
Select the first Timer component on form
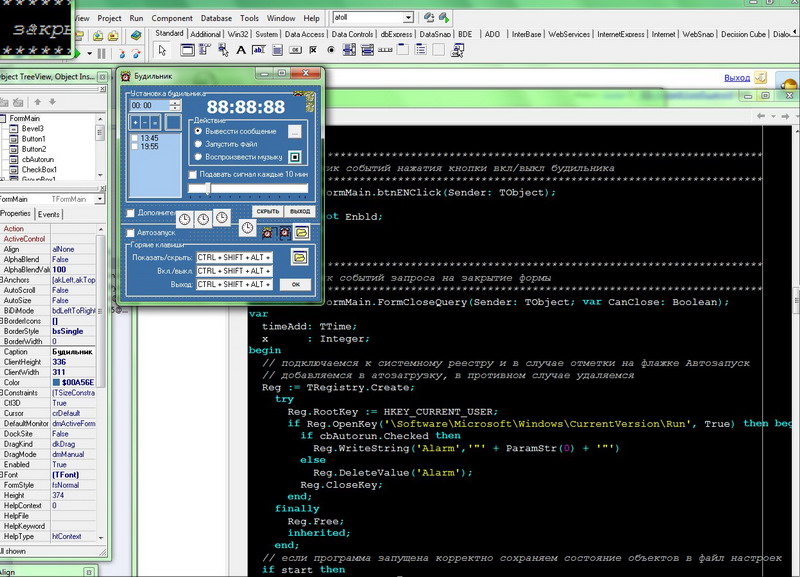click(185, 219)
